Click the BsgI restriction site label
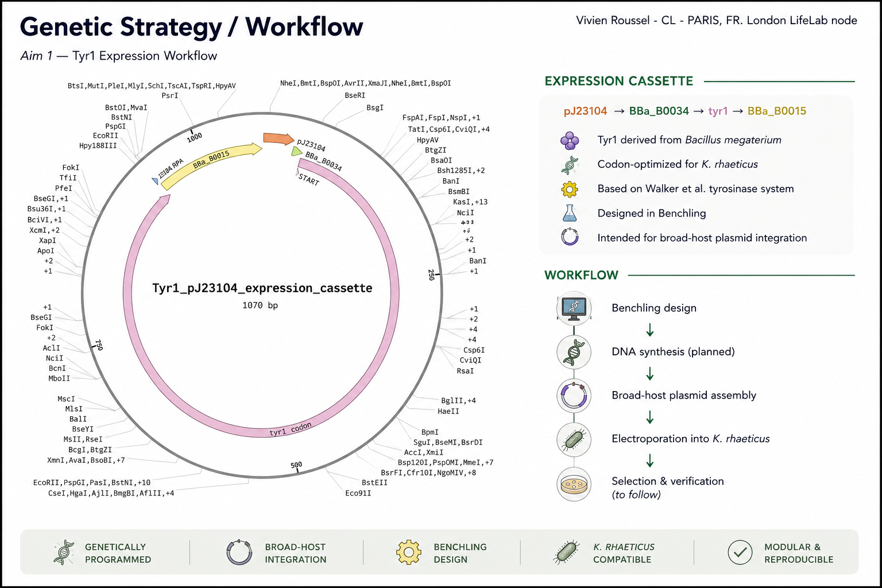882x588 pixels. [375, 107]
